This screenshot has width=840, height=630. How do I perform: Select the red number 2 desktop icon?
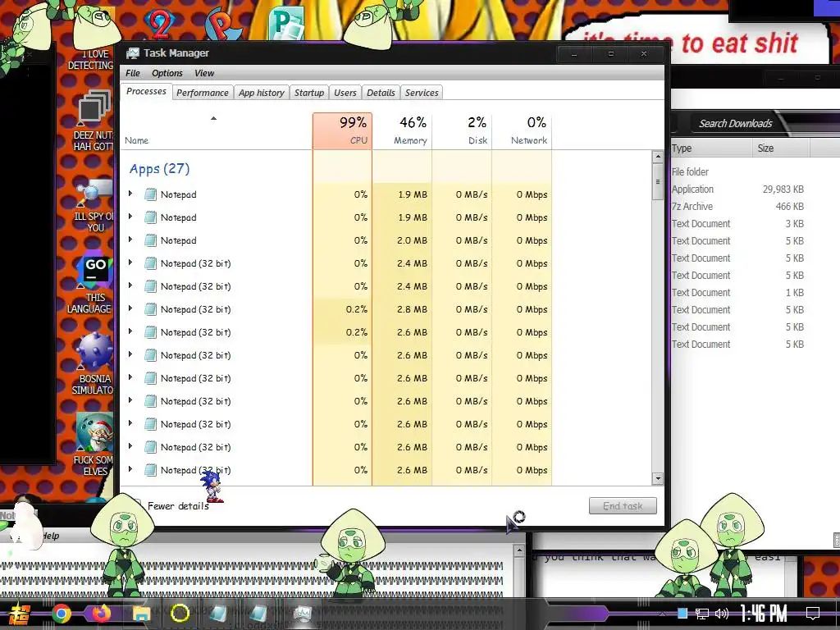[x=159, y=24]
